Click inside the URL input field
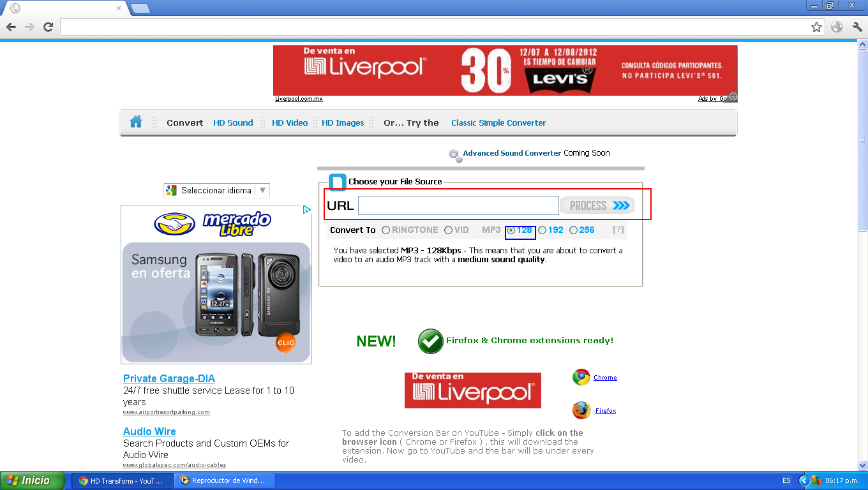 pos(458,205)
